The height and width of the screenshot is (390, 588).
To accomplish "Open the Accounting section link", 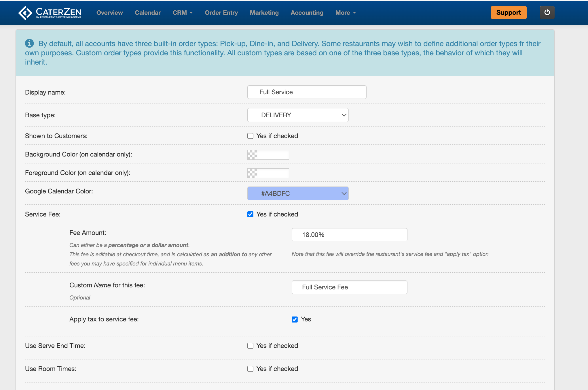I will tap(307, 13).
